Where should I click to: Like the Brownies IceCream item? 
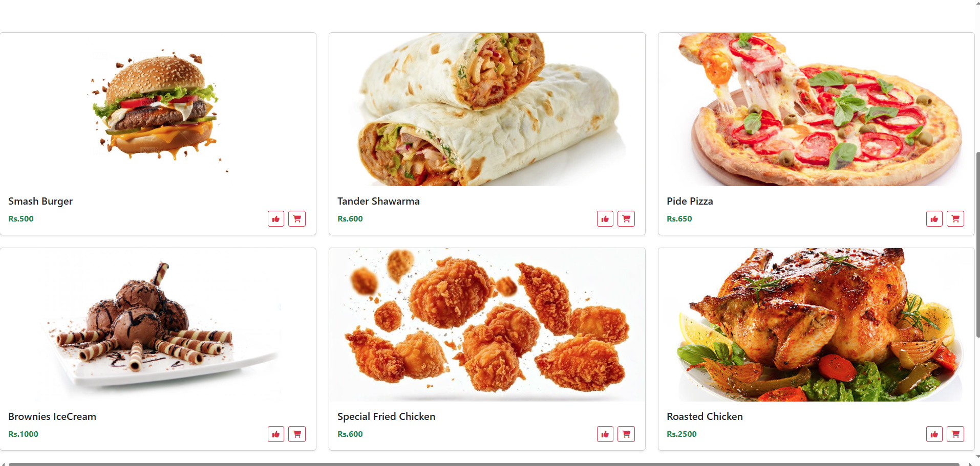pyautogui.click(x=276, y=434)
